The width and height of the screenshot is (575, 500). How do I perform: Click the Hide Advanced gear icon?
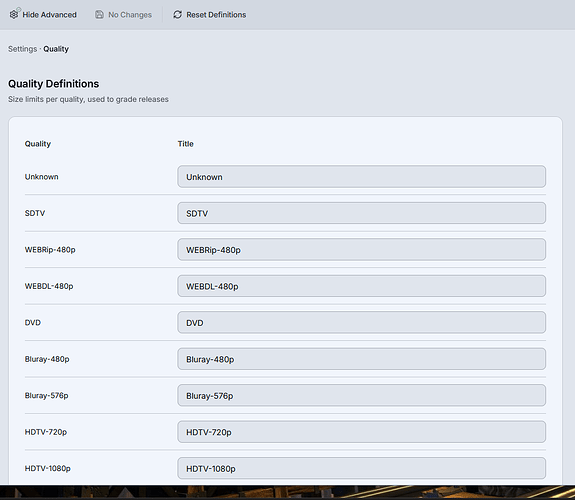pyautogui.click(x=14, y=14)
